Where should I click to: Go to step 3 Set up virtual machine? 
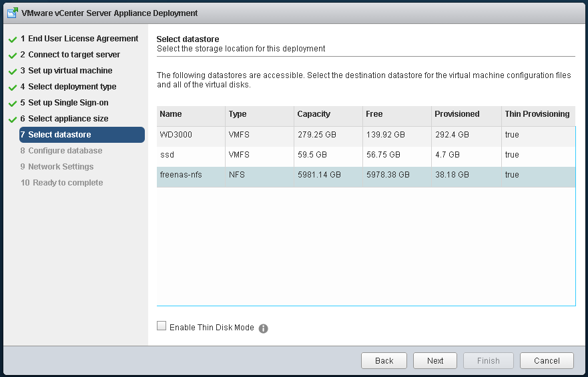click(x=66, y=71)
